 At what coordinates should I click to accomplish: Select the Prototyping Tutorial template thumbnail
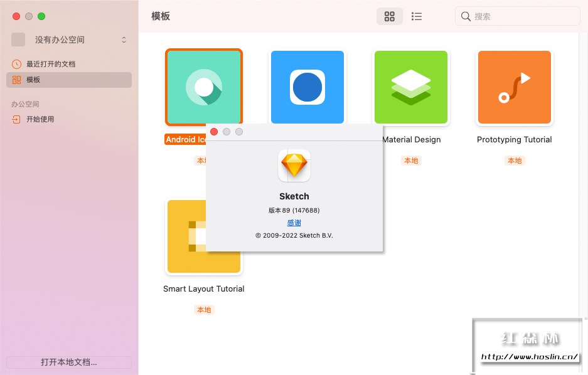(x=515, y=87)
